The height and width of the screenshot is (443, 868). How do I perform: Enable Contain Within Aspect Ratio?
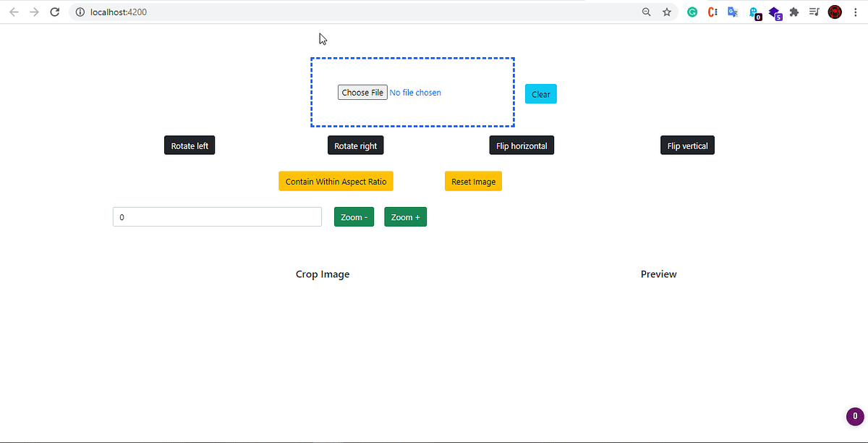pos(336,181)
